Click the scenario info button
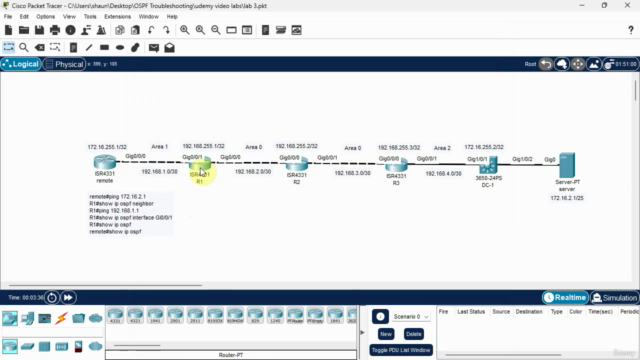The image size is (640, 360). [380, 317]
